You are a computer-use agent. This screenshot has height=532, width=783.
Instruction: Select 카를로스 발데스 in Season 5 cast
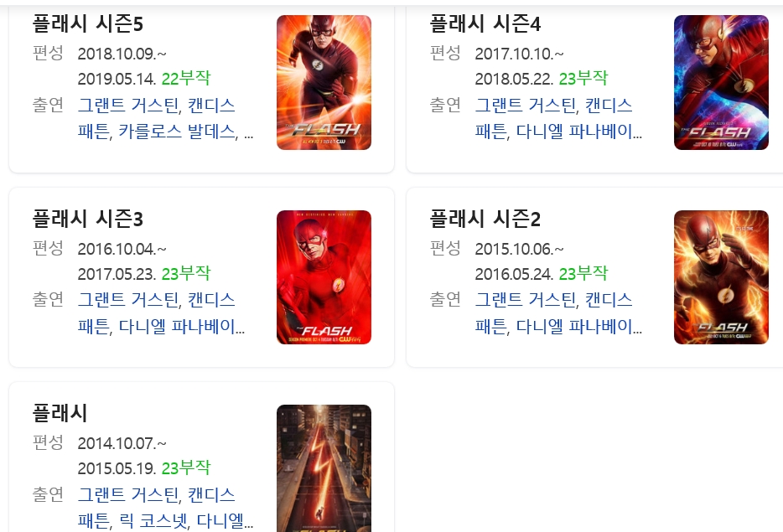(177, 132)
